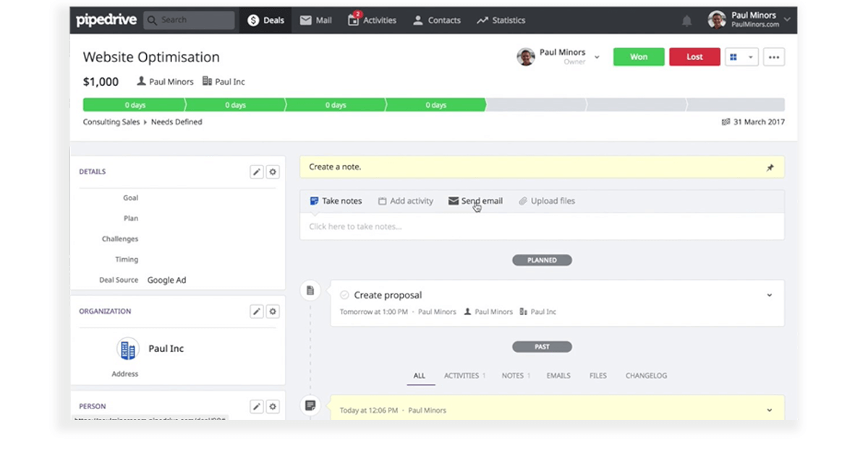The image size is (868, 454).
Task: Click the notifications bell icon
Action: [x=687, y=20]
